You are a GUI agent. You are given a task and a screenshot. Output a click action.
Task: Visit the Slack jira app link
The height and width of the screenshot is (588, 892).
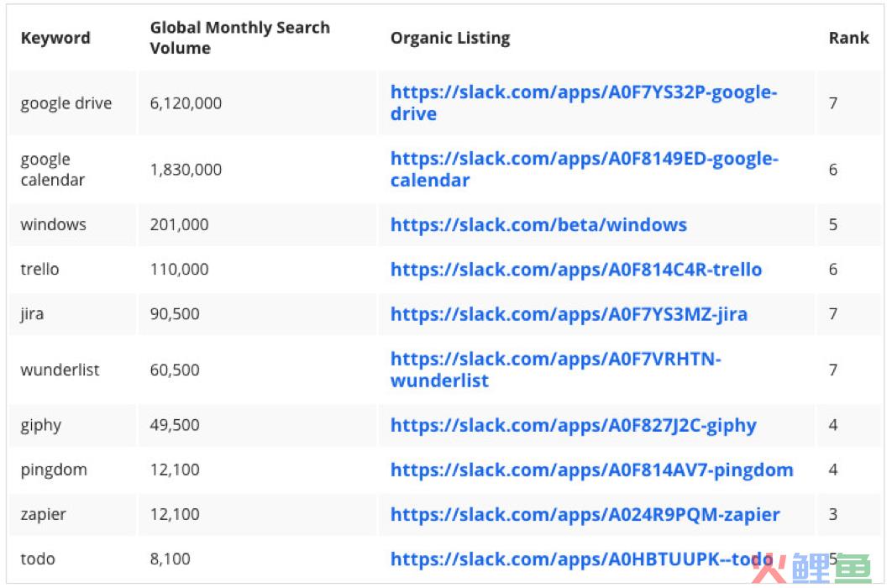[x=569, y=314]
